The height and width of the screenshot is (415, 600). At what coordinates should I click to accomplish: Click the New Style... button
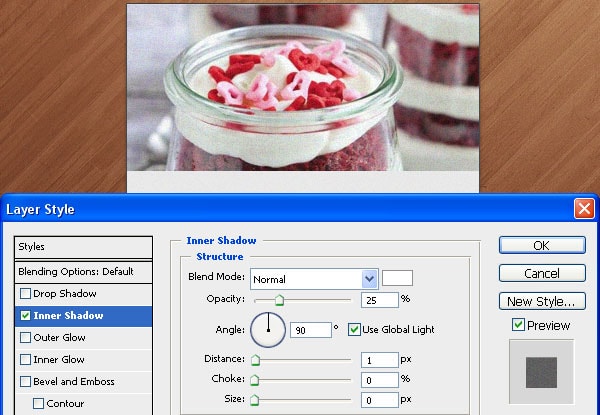542,301
